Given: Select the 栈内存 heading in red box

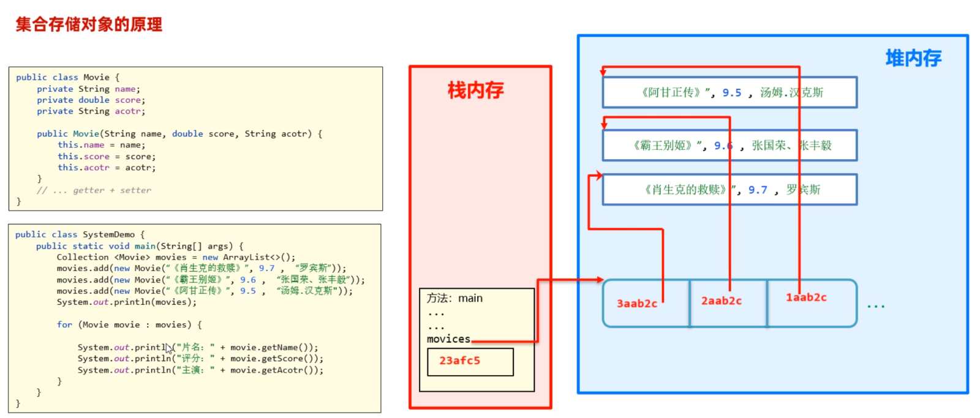Looking at the screenshot, I should [475, 91].
